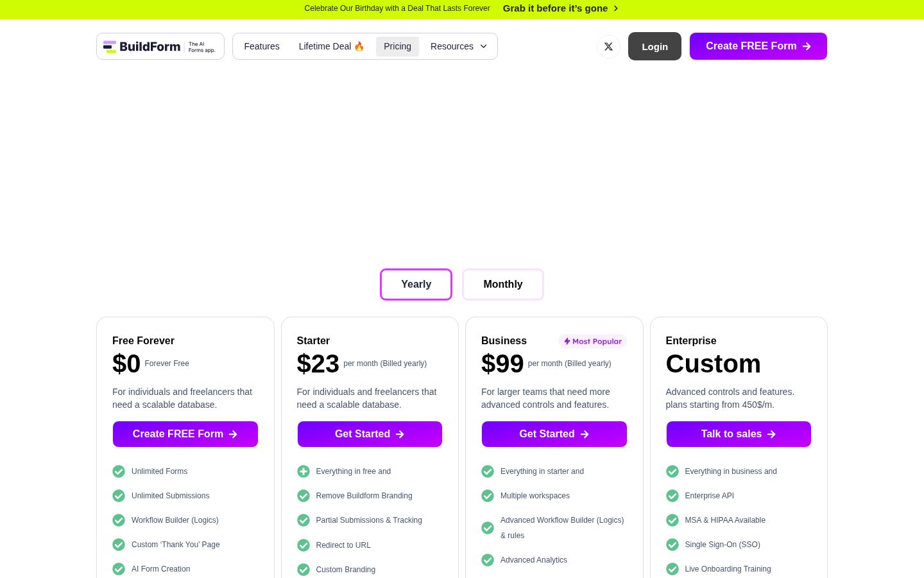924x578 pixels.
Task: Click the check icon beside Advanced Analytics
Action: [488, 560]
